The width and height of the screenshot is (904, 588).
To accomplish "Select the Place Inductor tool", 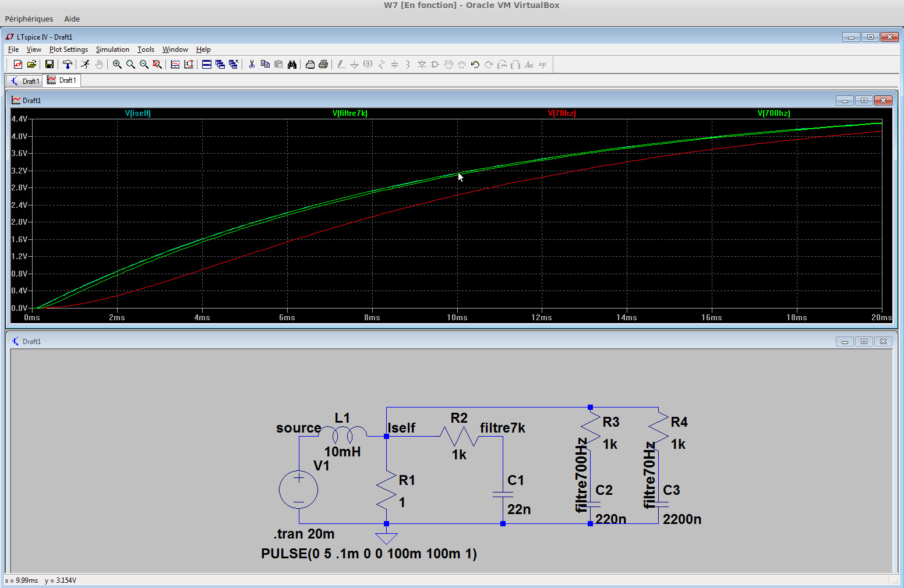I will pos(408,65).
